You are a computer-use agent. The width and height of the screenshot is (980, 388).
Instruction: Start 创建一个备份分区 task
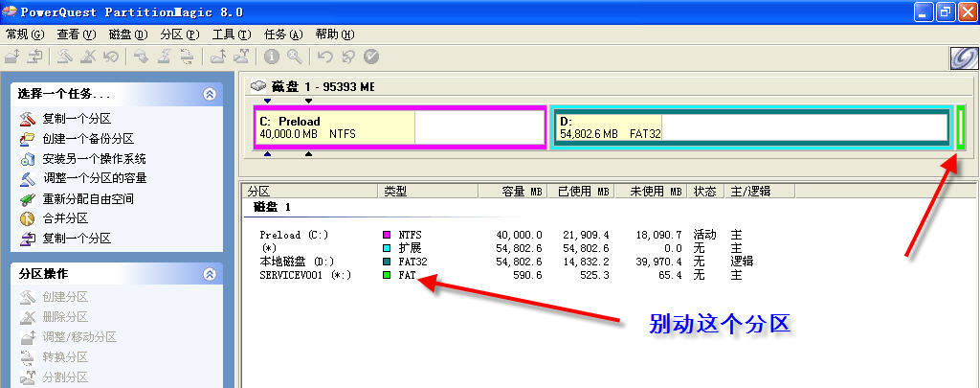(88, 139)
